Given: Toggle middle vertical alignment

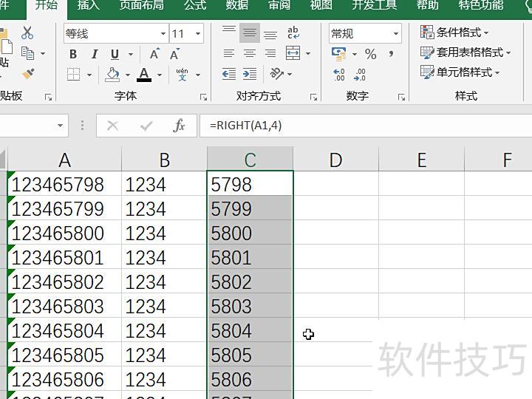Looking at the screenshot, I should click(x=250, y=33).
